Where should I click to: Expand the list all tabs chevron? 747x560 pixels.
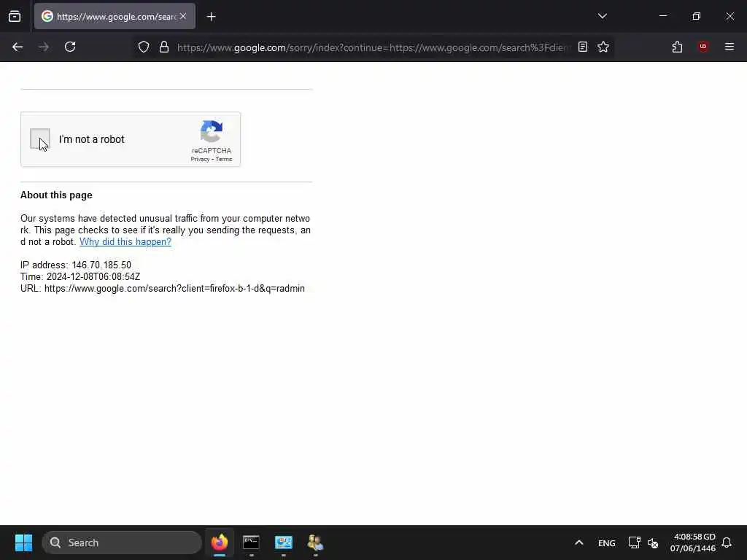[602, 16]
